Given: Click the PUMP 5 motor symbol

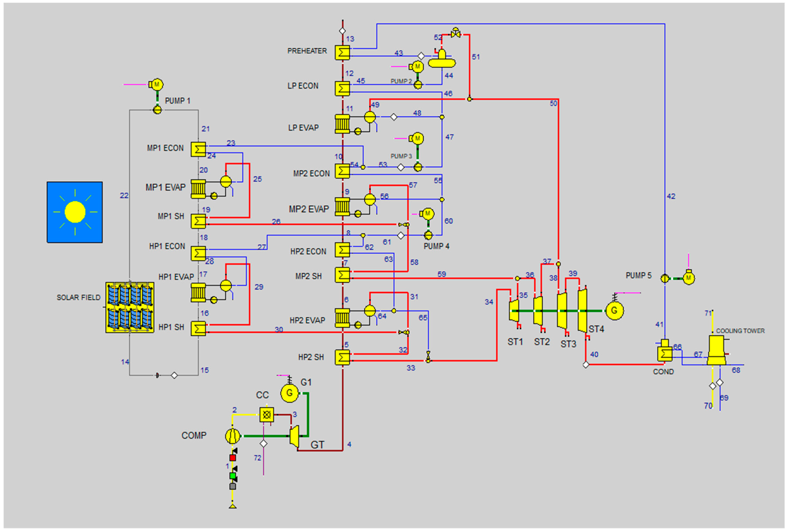Looking at the screenshot, I should click(689, 278).
